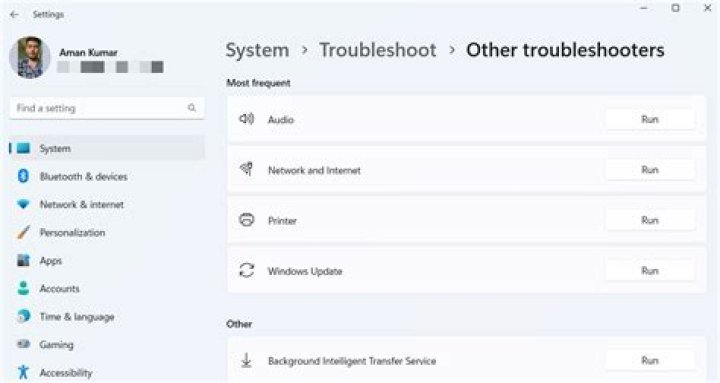Open Time & language settings
Image resolution: width=720 pixels, height=383 pixels.
pos(77,317)
